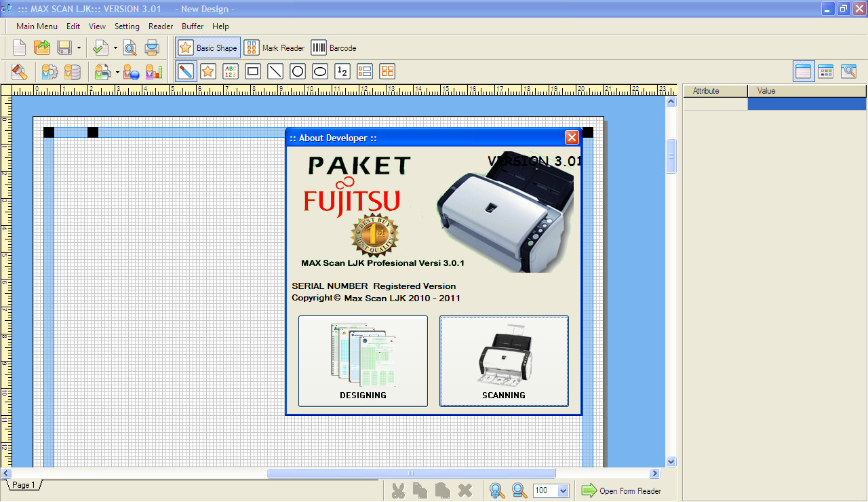Click the paint brush document icon
The image size is (868, 502).
coord(20,71)
